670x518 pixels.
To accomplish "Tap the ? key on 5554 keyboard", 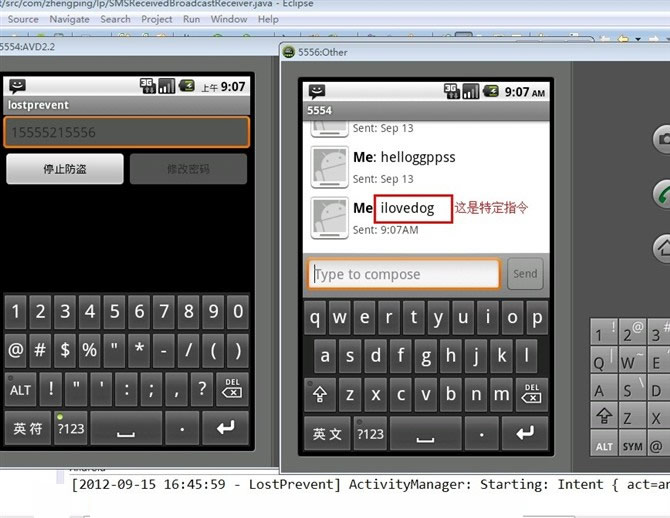I will coord(202,389).
